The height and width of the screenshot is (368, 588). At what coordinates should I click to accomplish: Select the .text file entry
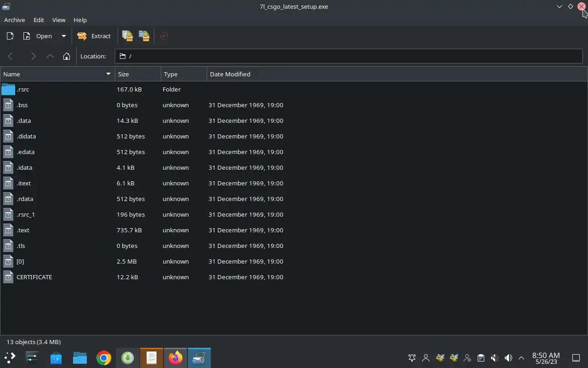point(23,230)
